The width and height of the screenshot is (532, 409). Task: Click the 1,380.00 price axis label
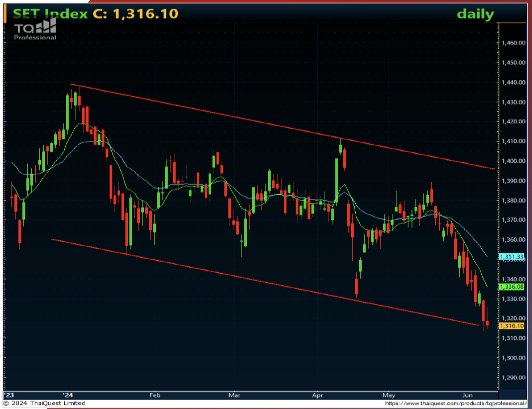[x=514, y=200]
